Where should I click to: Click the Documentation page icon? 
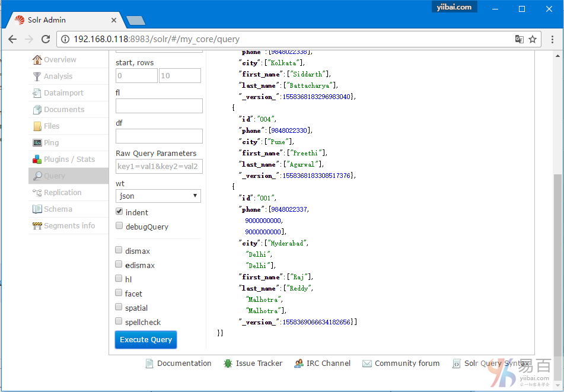point(149,364)
